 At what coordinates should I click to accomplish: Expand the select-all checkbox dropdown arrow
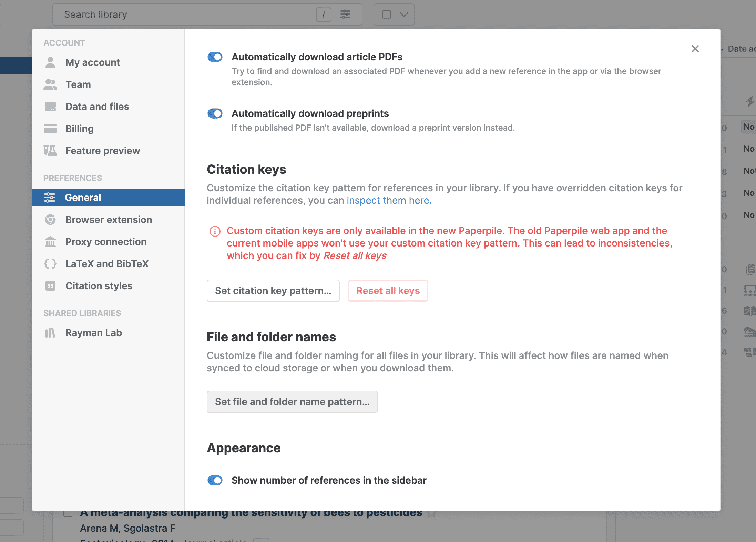404,14
